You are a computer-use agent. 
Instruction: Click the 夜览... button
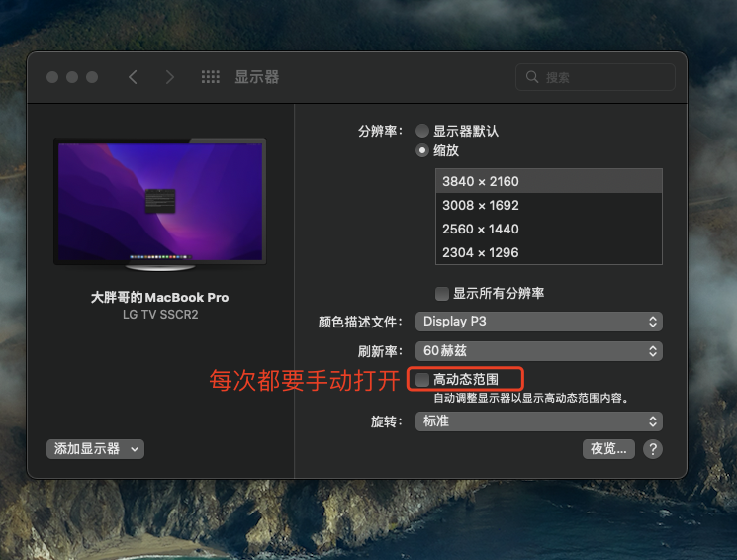(608, 449)
